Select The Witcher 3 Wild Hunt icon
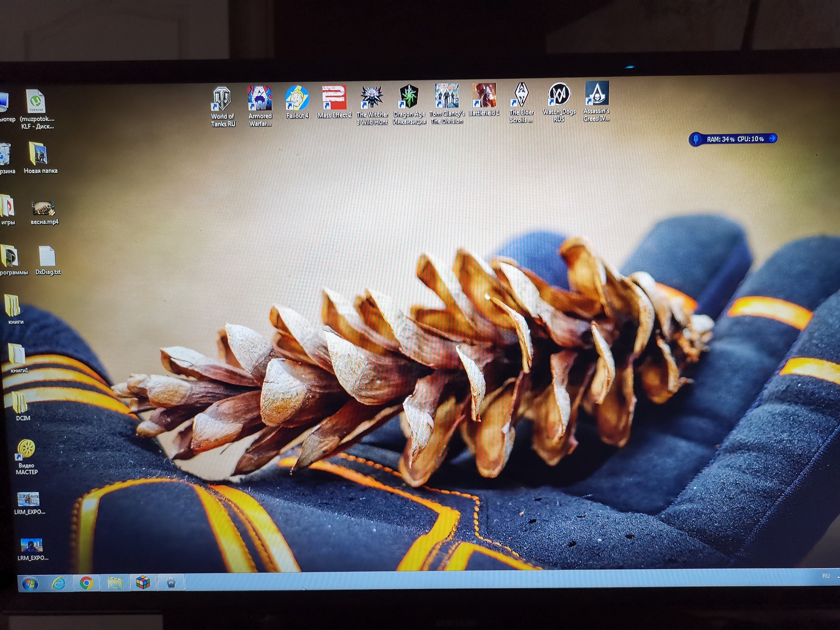The width and height of the screenshot is (840, 630). (x=372, y=97)
